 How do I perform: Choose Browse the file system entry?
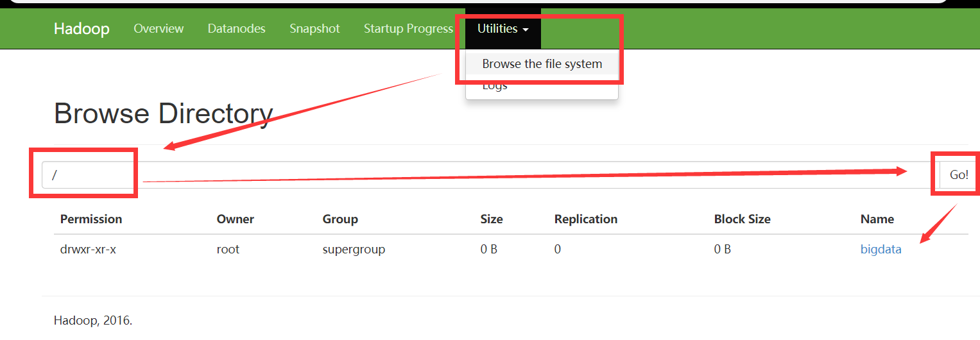[x=542, y=64]
